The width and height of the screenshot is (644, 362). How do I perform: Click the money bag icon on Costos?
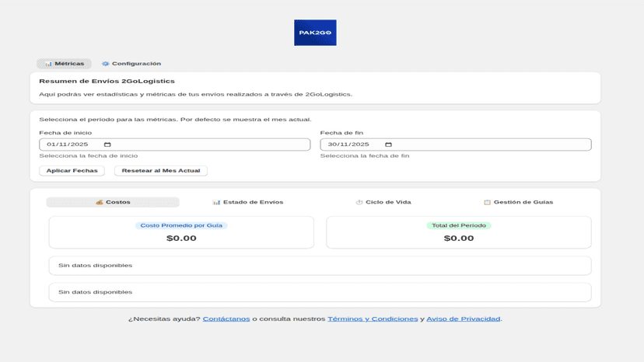[x=100, y=202]
